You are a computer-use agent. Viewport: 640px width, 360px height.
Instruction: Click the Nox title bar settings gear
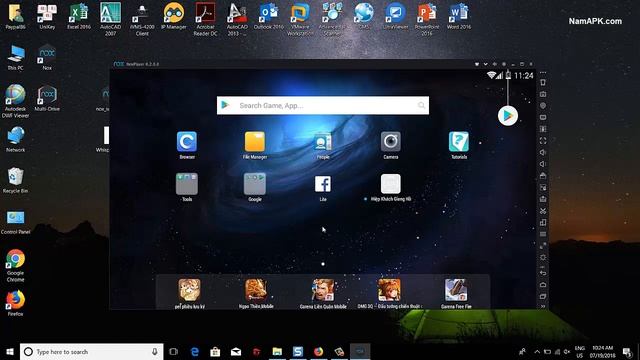click(504, 64)
